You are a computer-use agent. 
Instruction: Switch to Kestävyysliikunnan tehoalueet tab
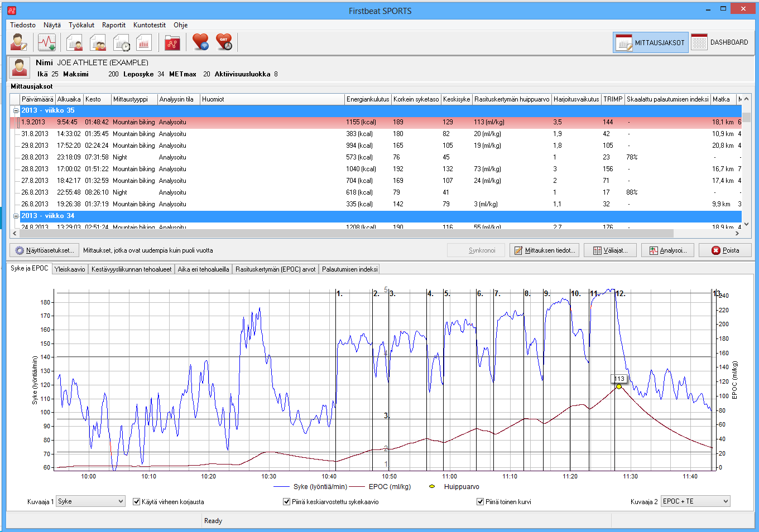pyautogui.click(x=131, y=269)
